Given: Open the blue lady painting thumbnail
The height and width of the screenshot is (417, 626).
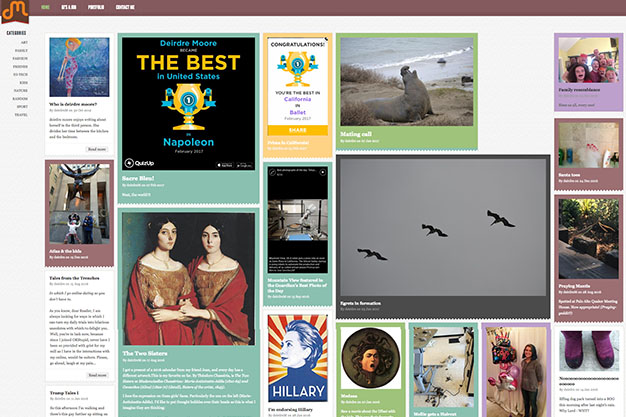Looking at the screenshot, I should (79, 67).
